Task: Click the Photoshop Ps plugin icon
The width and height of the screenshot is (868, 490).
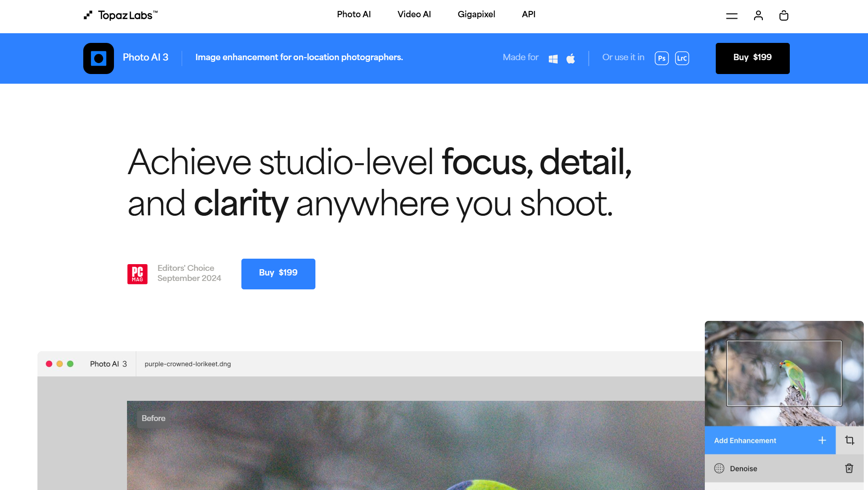Action: (x=662, y=58)
